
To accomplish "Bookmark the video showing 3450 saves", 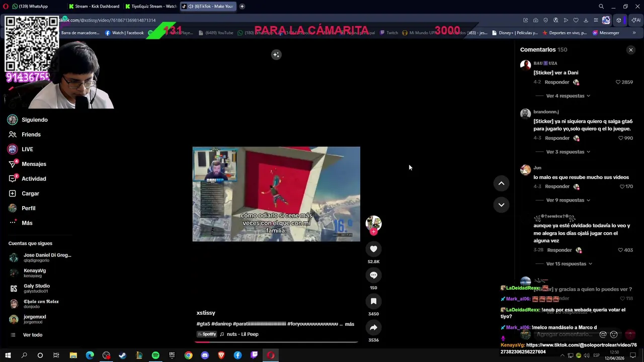I will [373, 301].
